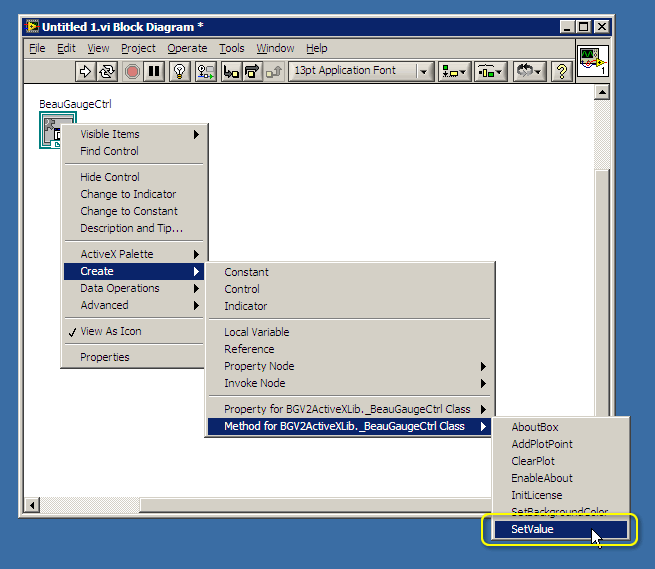Image resolution: width=655 pixels, height=569 pixels.
Task: Click the Context Help question mark button
Action: point(562,71)
